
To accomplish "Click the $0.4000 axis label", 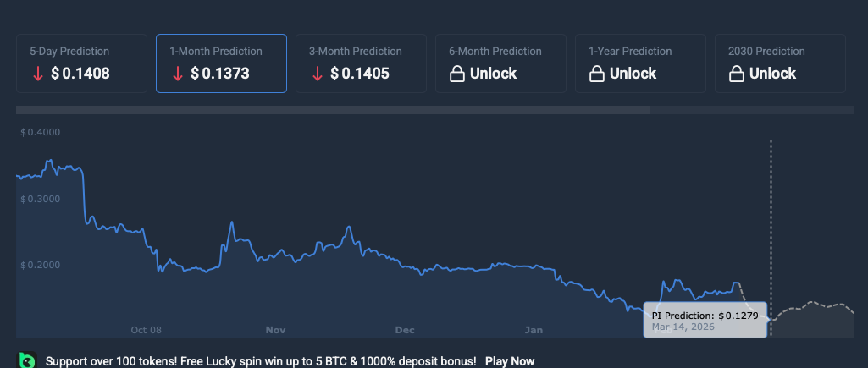I will click(x=41, y=133).
